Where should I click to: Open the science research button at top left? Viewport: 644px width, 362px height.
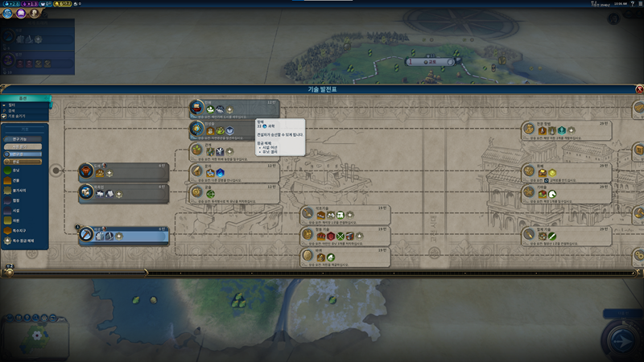[x=7, y=13]
